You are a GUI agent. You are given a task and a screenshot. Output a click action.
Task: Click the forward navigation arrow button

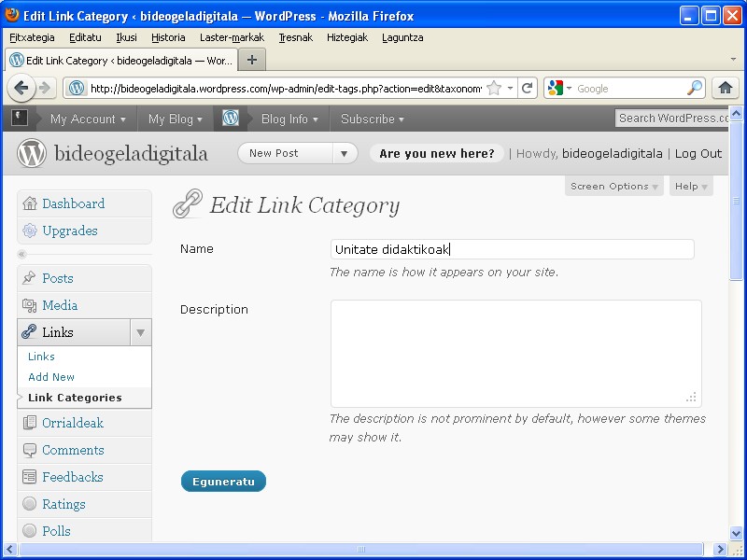click(45, 88)
